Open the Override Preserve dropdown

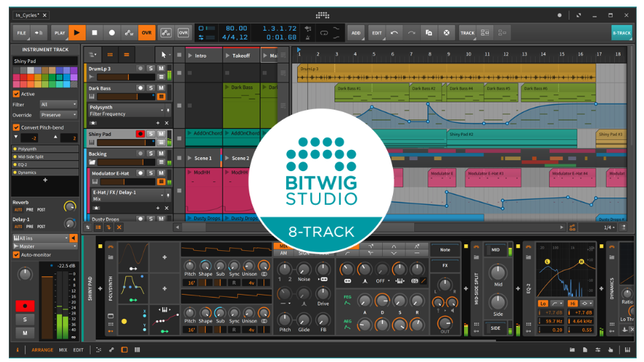click(x=59, y=115)
